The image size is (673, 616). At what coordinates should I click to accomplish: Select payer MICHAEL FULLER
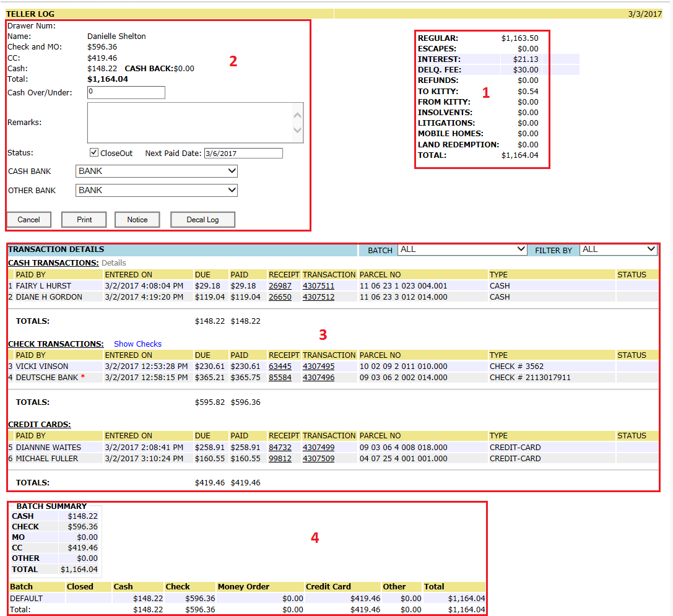47,459
